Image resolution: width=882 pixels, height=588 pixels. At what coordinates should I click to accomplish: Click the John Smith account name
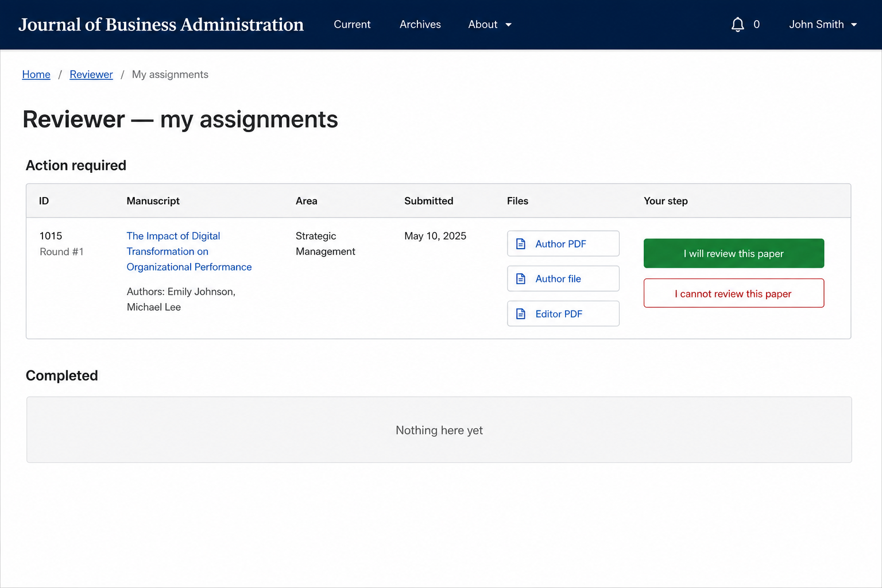[x=816, y=25]
